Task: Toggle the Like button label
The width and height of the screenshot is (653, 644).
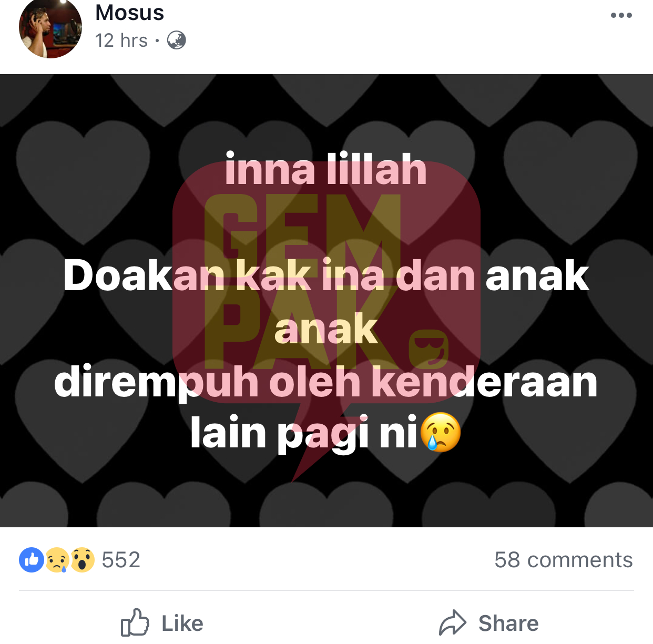Action: tap(182, 623)
